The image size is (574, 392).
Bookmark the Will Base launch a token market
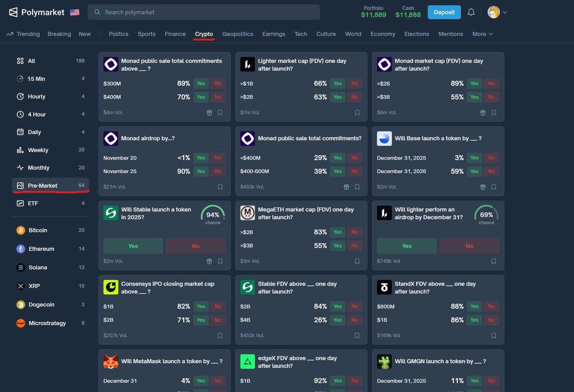tap(493, 186)
